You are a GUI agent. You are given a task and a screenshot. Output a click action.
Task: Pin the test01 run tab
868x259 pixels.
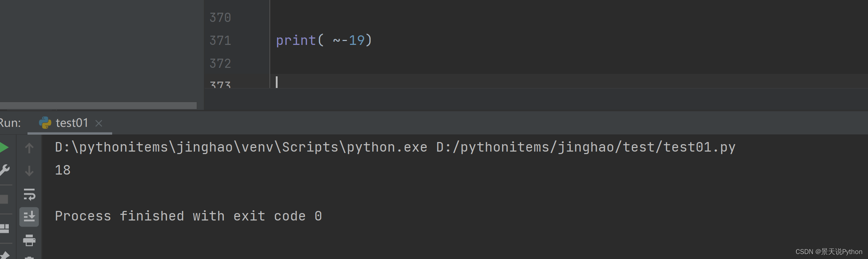click(x=5, y=255)
